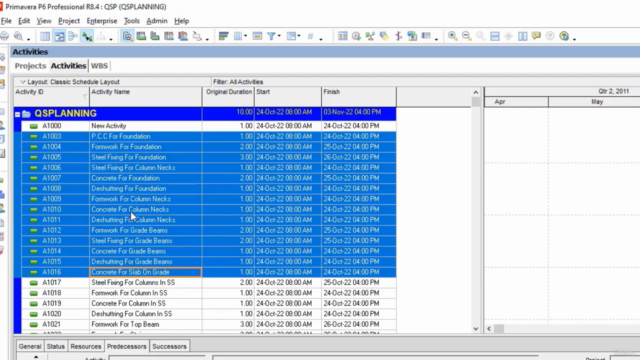Click the Gantt chart scroll-left arrow

click(x=489, y=329)
